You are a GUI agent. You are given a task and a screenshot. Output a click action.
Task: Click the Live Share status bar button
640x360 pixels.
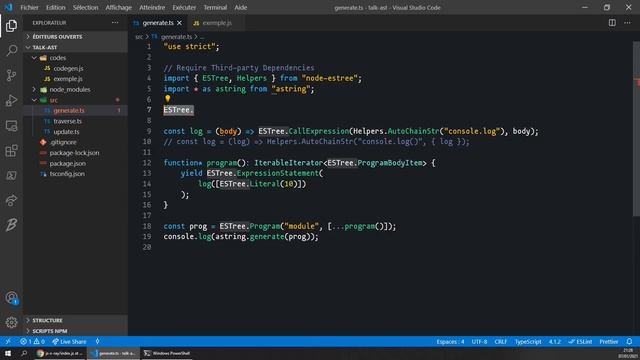[69, 342]
